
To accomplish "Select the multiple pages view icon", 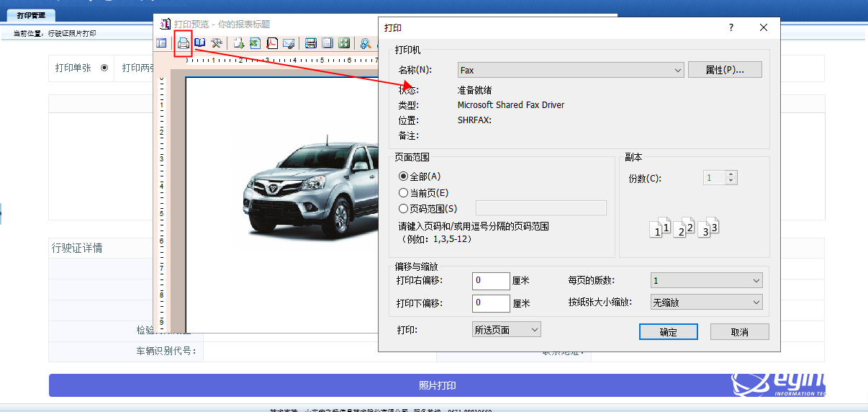I will [x=344, y=43].
